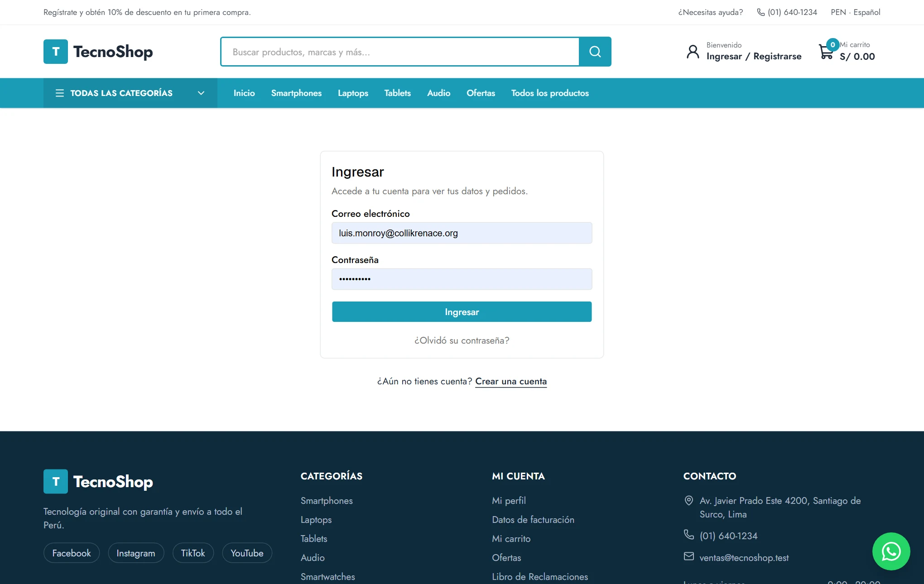Focus the product search box
Screen dimensions: 924x584
(x=400, y=52)
